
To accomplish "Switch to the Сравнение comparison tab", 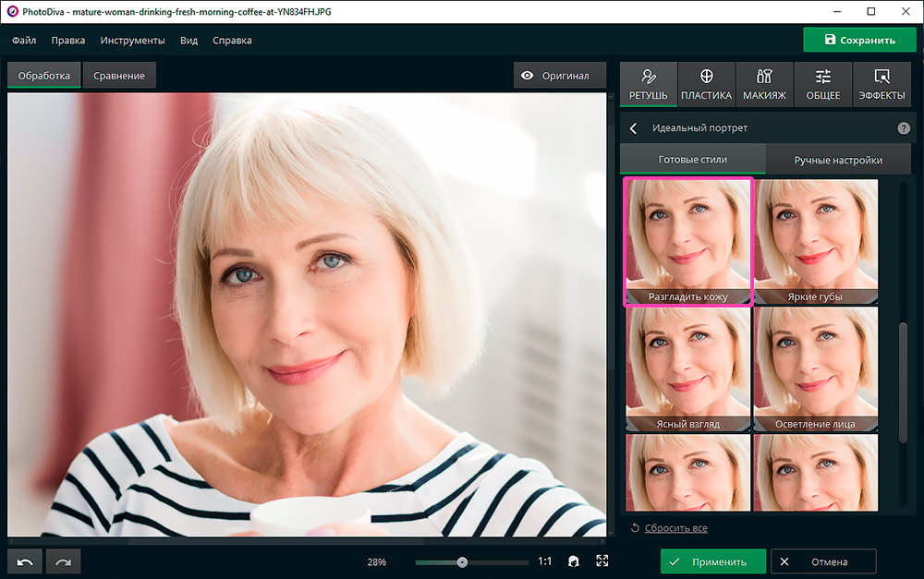I will pos(119,76).
